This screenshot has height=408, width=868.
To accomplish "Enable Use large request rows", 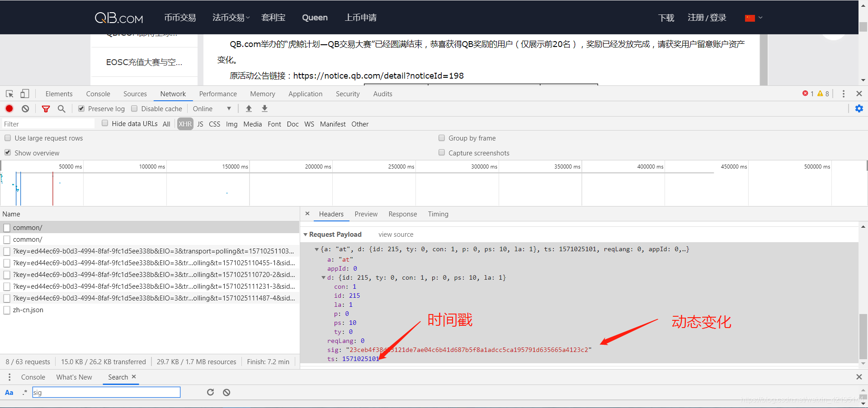I will pyautogui.click(x=8, y=138).
